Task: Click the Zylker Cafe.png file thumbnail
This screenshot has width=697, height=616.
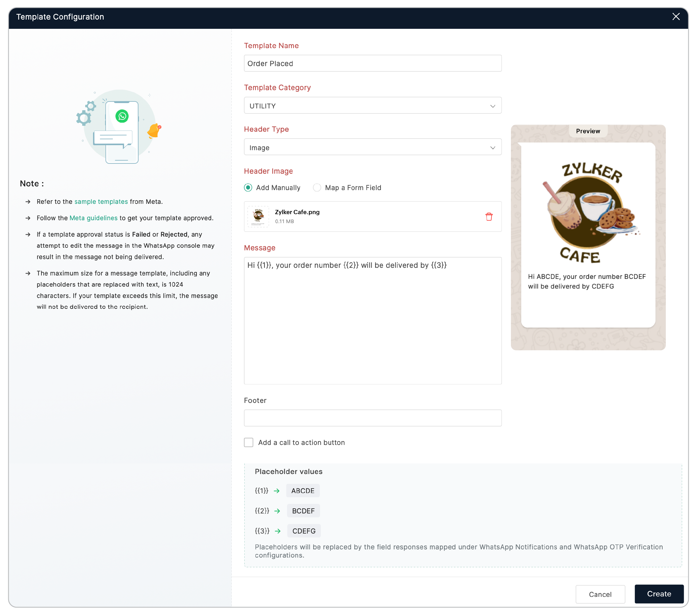Action: click(x=258, y=217)
